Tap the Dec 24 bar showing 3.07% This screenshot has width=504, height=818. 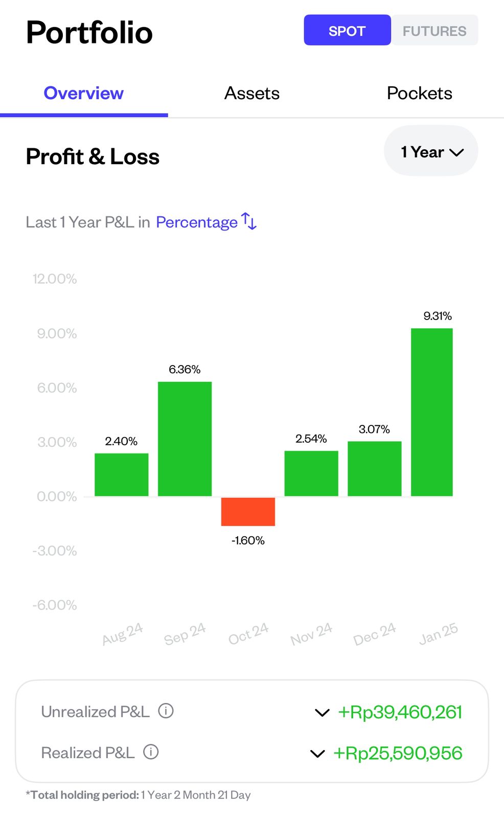tap(374, 468)
